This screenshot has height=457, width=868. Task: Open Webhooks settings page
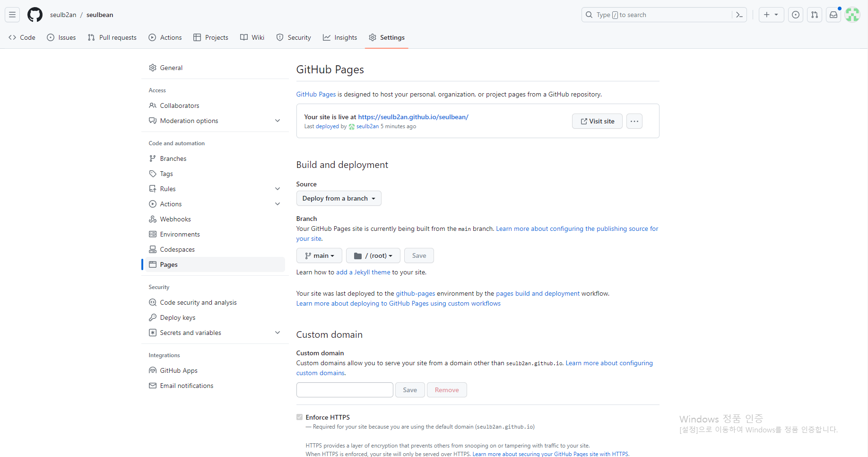[x=215, y=219]
